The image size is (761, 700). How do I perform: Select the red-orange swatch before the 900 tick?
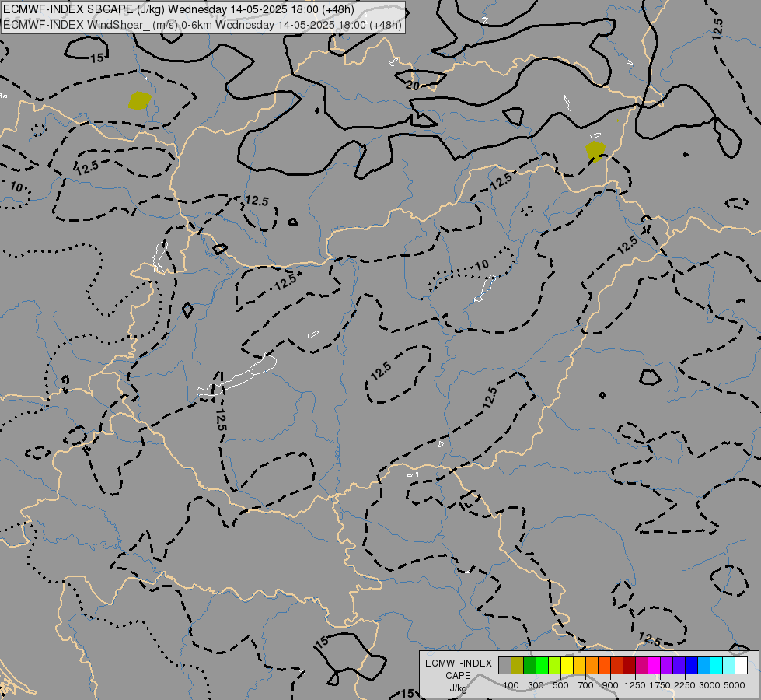click(x=604, y=665)
